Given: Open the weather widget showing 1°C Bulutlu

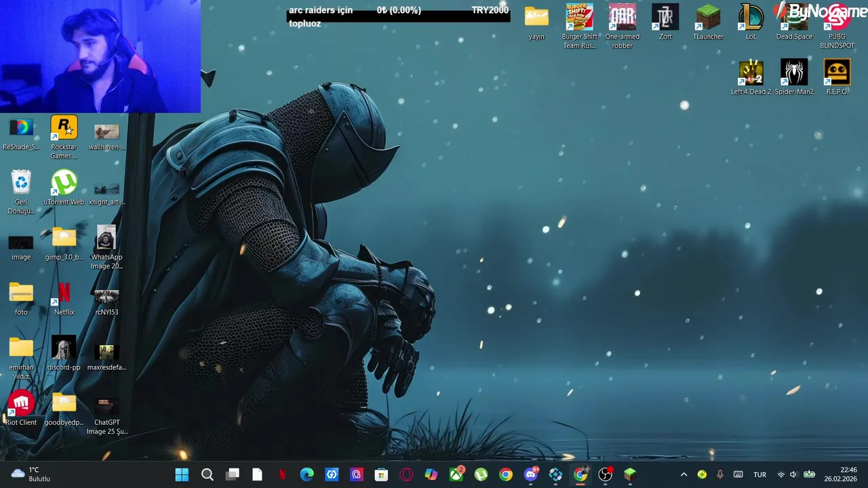Looking at the screenshot, I should click(x=31, y=474).
